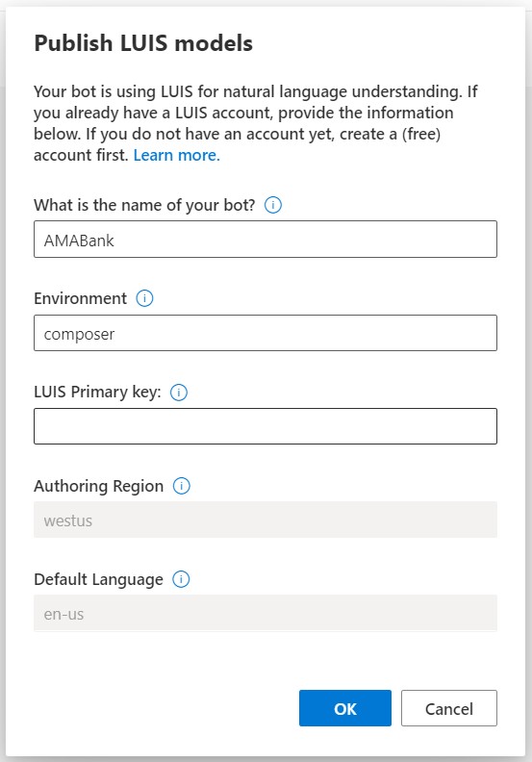Click the 'Default Language' label
The image size is (532, 762).
(99, 579)
